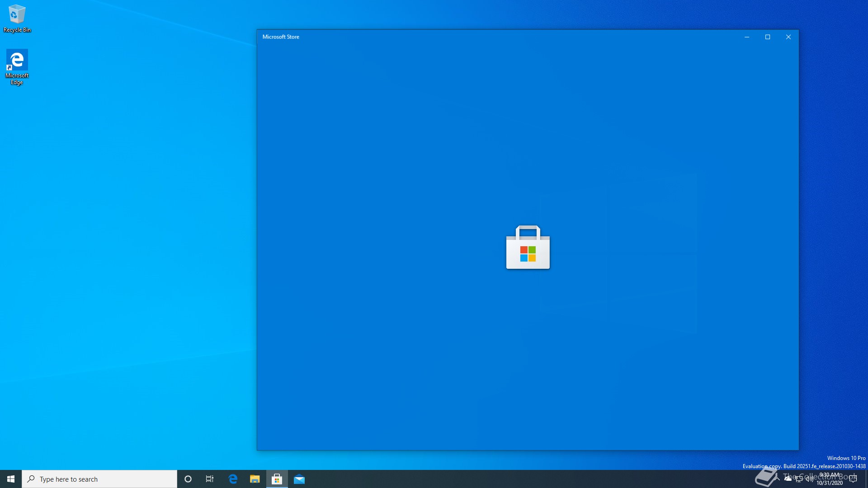Screen dimensions: 868x488
Task: Maximize the Microsoft Store window
Action: 767,37
